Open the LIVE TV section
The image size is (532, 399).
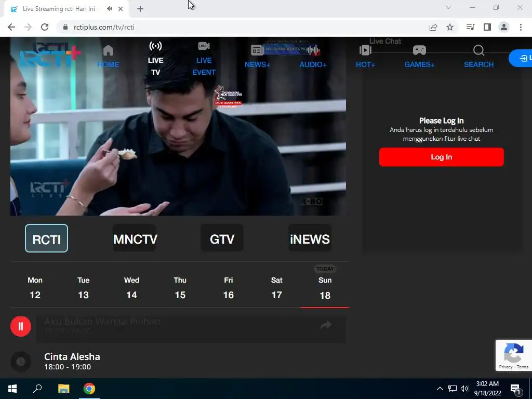coord(155,58)
